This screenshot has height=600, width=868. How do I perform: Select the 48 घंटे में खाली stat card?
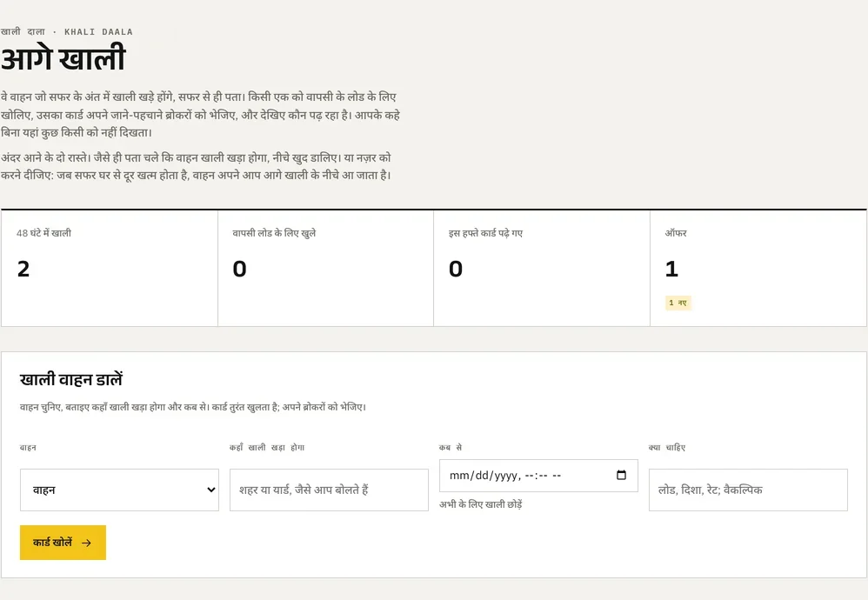pos(110,269)
